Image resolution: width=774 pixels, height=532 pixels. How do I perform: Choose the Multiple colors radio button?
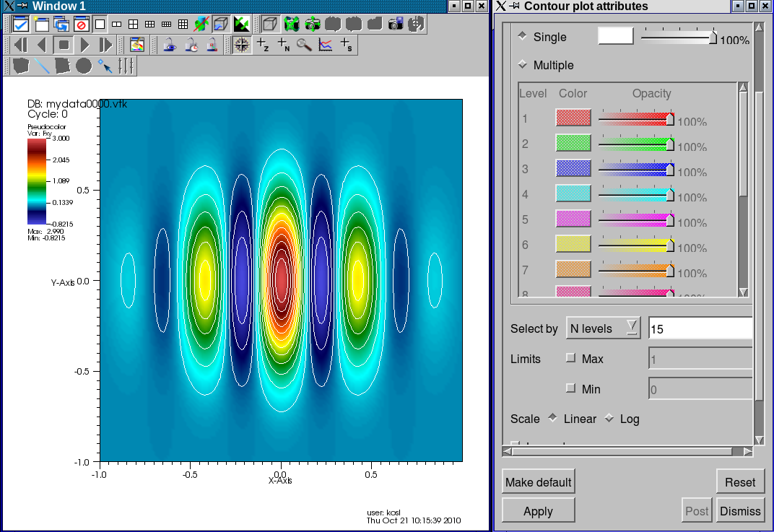(522, 65)
